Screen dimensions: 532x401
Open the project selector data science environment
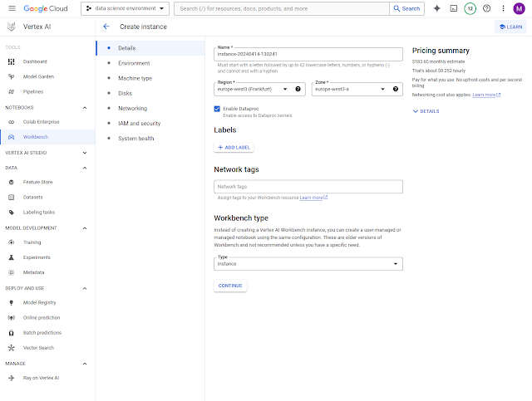tap(125, 8)
